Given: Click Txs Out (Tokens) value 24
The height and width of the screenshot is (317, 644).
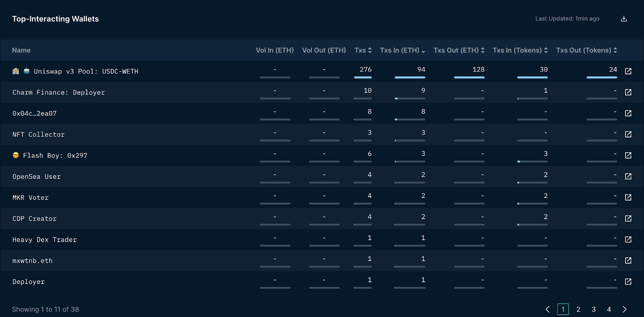Looking at the screenshot, I should [613, 70].
